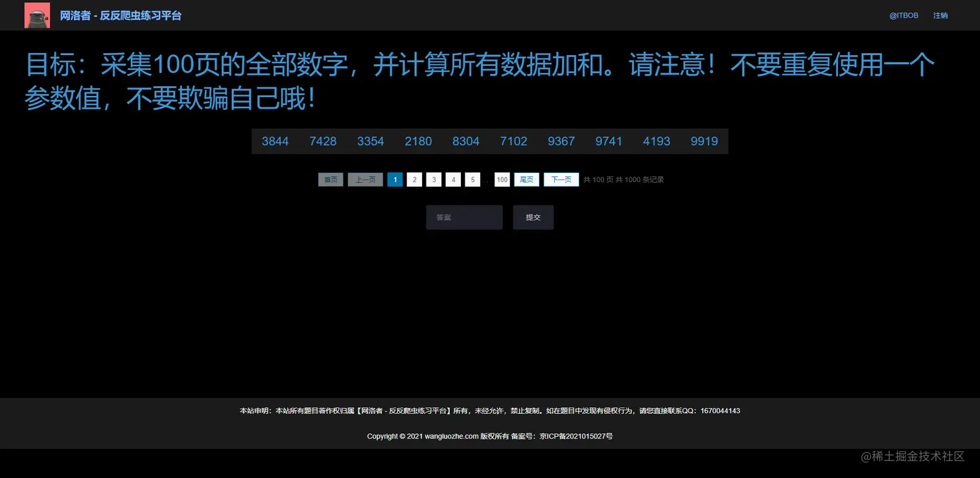Jump to page 2

[415, 179]
